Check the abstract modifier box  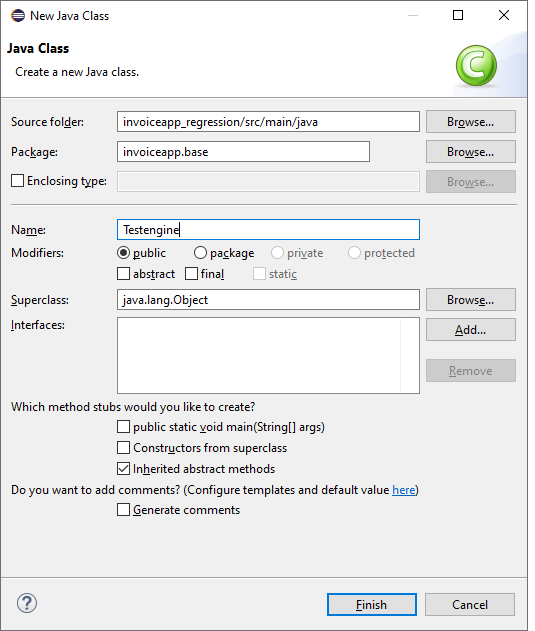point(124,274)
